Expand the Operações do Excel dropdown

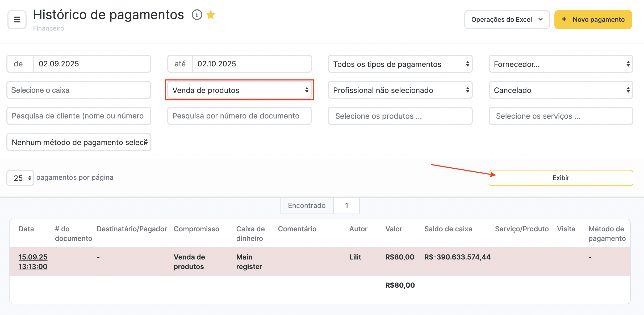507,20
